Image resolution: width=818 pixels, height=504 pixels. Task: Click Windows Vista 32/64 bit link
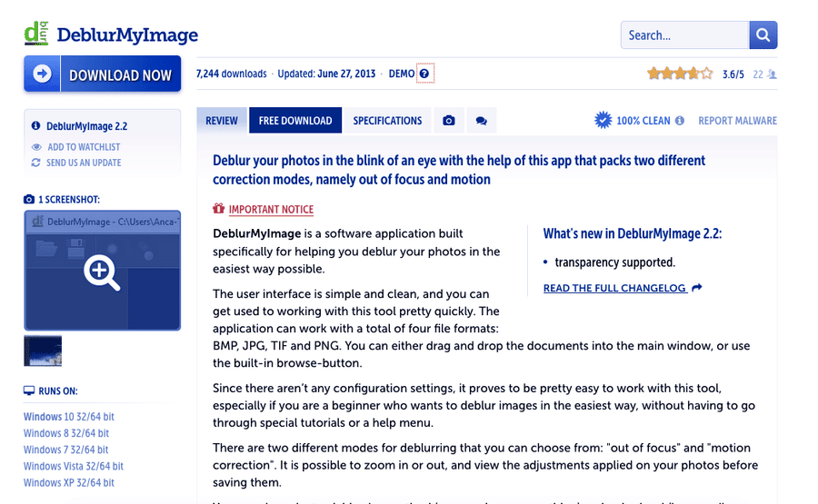(x=74, y=466)
